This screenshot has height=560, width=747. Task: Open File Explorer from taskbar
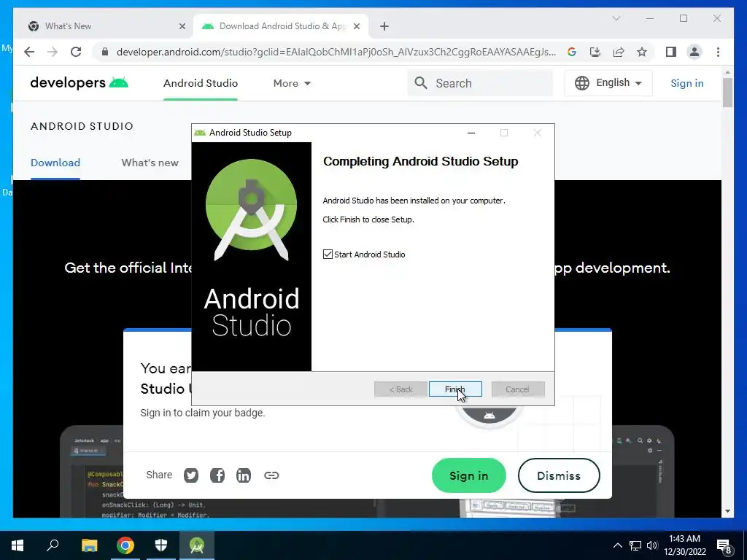point(89,545)
